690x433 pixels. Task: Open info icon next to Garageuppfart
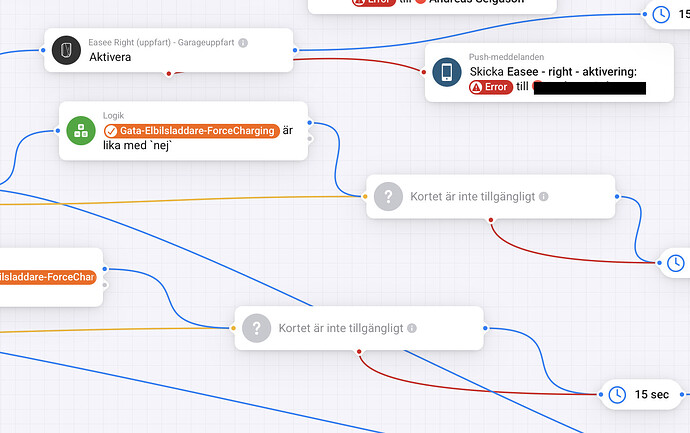(x=243, y=43)
